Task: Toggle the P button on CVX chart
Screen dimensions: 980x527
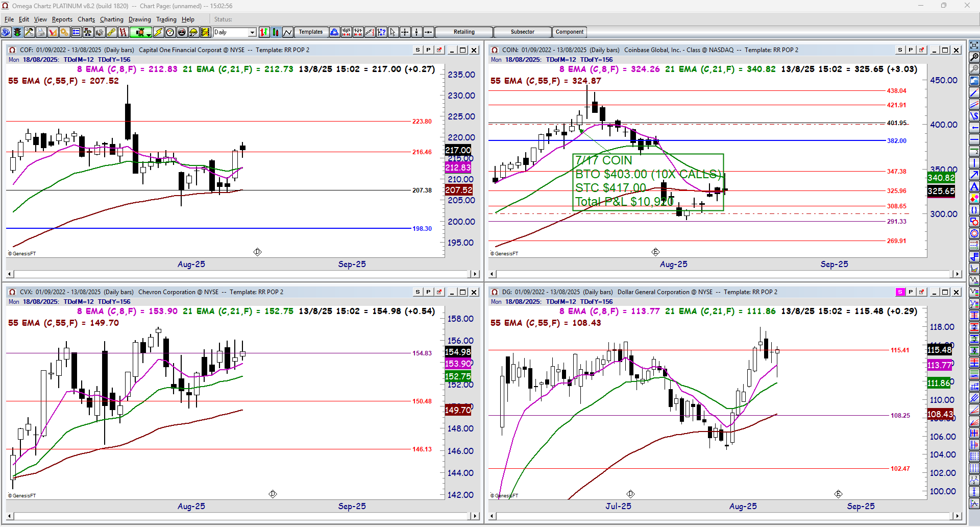Action: 428,292
